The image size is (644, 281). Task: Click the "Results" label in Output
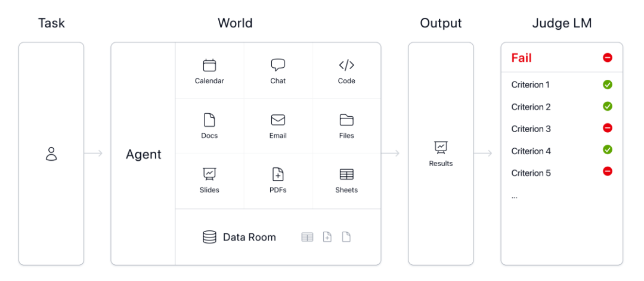click(x=441, y=163)
